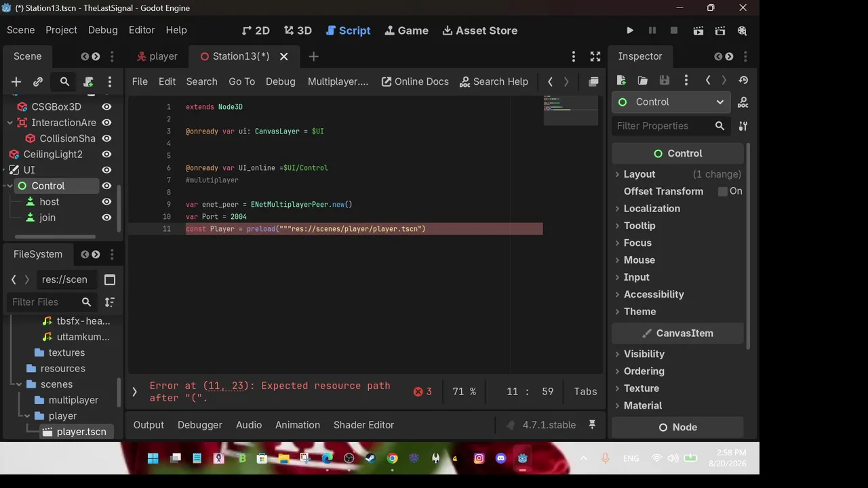Toggle split mode in the FileSystem dock

tap(110, 279)
